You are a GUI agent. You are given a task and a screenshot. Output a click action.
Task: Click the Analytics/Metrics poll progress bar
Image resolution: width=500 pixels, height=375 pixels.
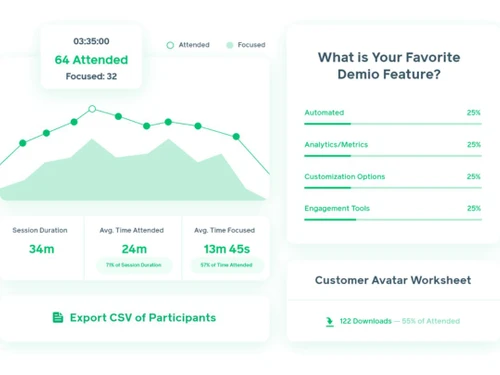(x=393, y=156)
